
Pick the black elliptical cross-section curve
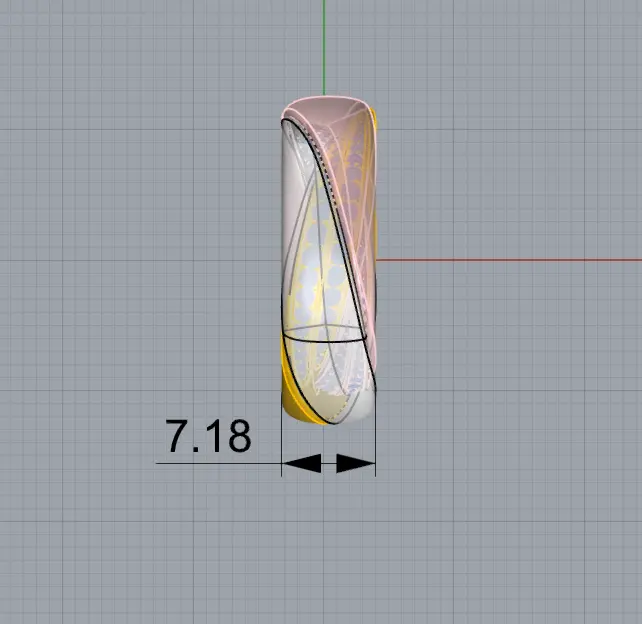point(325,342)
